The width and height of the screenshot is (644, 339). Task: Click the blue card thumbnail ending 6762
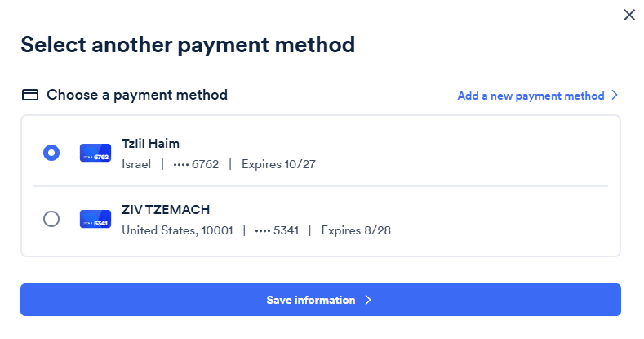click(95, 153)
